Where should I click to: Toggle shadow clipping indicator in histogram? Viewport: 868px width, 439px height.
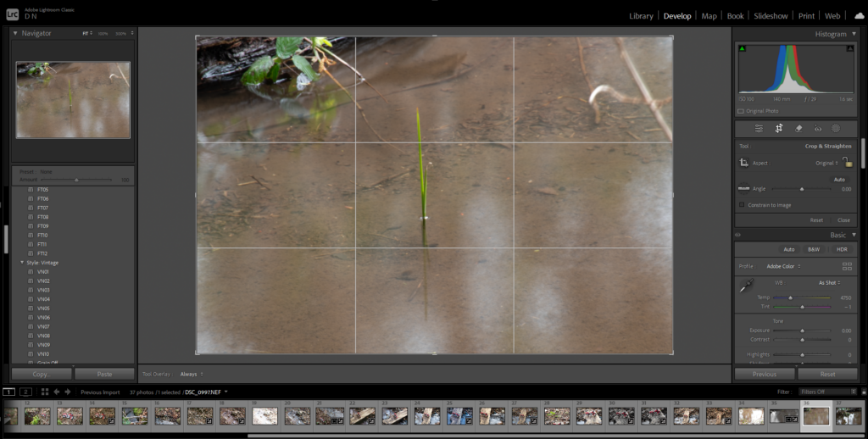[x=742, y=48]
